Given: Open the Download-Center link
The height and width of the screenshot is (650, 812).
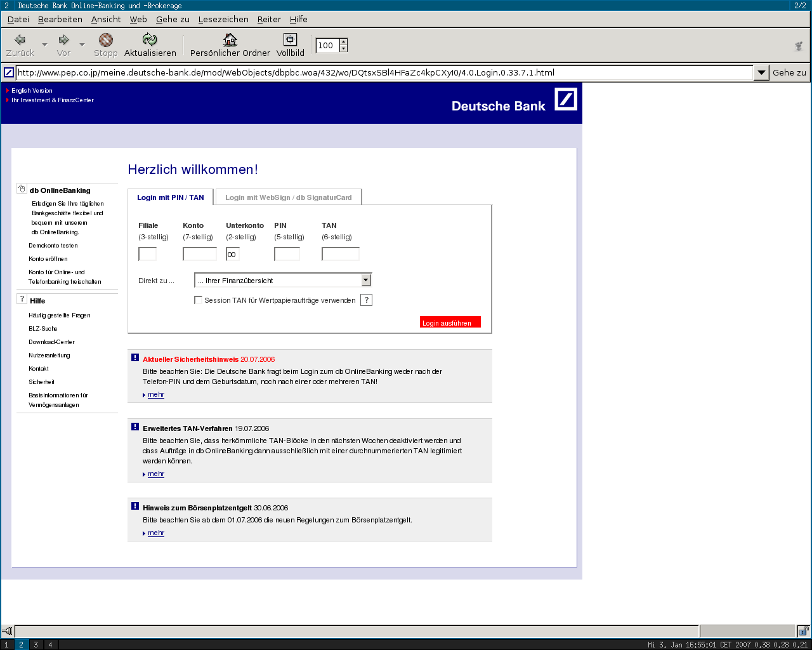Looking at the screenshot, I should pos(51,342).
